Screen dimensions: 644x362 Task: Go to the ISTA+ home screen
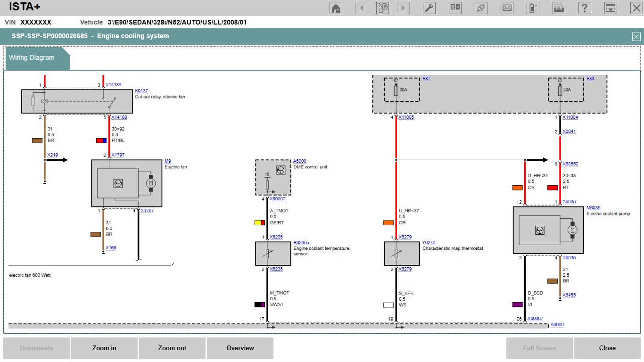coord(336,8)
